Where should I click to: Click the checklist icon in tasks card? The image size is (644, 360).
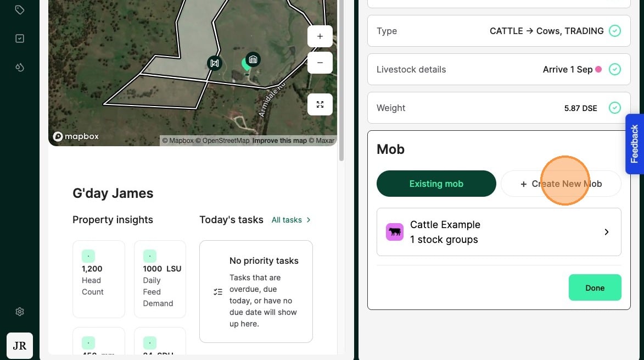[217, 292]
